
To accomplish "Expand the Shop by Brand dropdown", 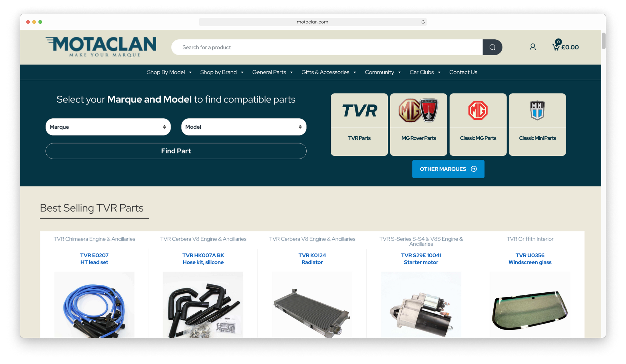I will point(221,72).
